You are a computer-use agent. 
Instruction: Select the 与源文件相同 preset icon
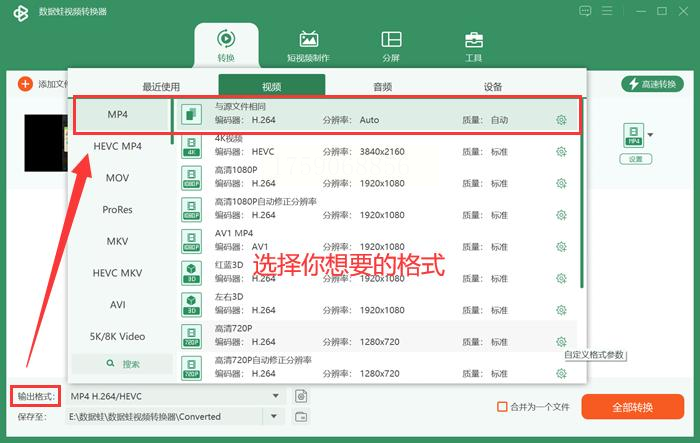(x=191, y=114)
